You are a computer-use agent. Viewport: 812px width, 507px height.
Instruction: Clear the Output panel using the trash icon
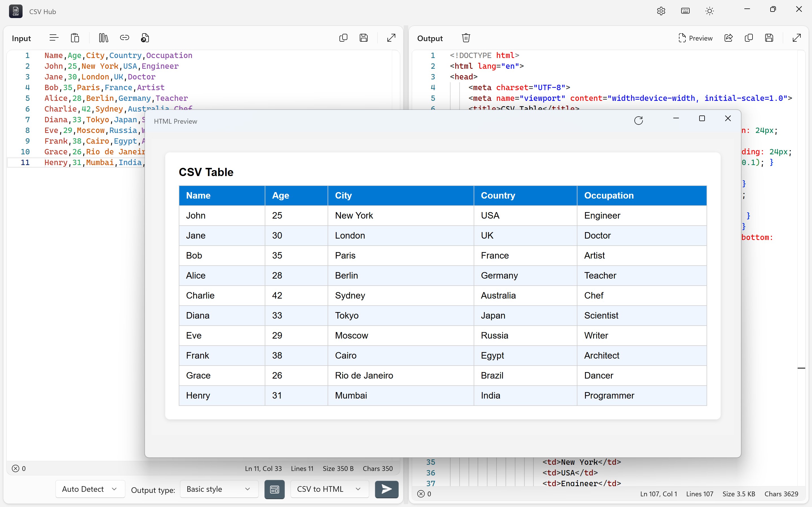466,37
